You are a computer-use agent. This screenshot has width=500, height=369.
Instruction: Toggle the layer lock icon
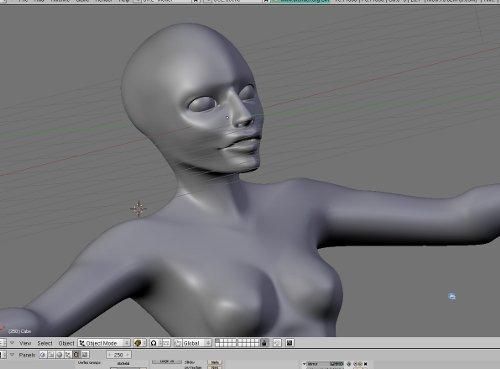pyautogui.click(x=264, y=343)
